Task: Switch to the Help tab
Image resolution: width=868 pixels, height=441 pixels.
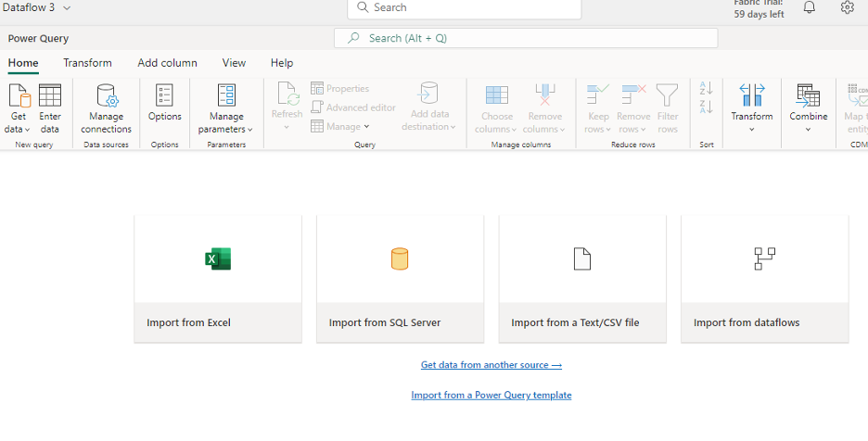Action: (282, 63)
